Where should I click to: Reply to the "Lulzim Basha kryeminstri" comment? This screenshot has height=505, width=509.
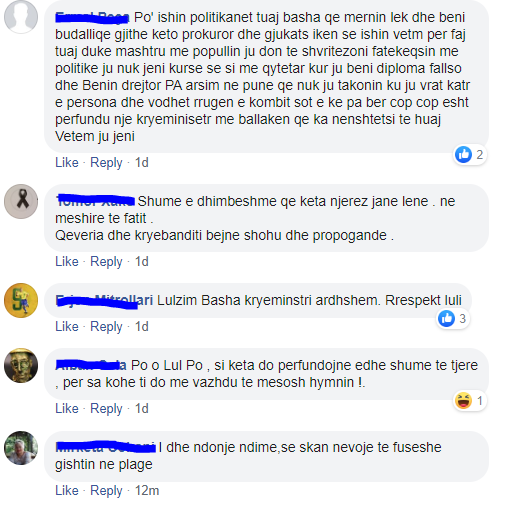106,326
